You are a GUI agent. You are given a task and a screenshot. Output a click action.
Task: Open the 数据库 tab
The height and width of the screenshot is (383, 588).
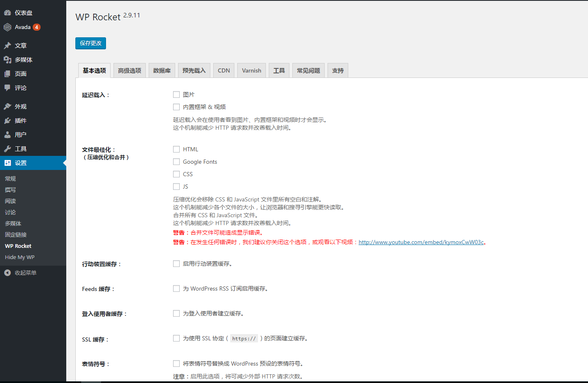click(x=161, y=70)
